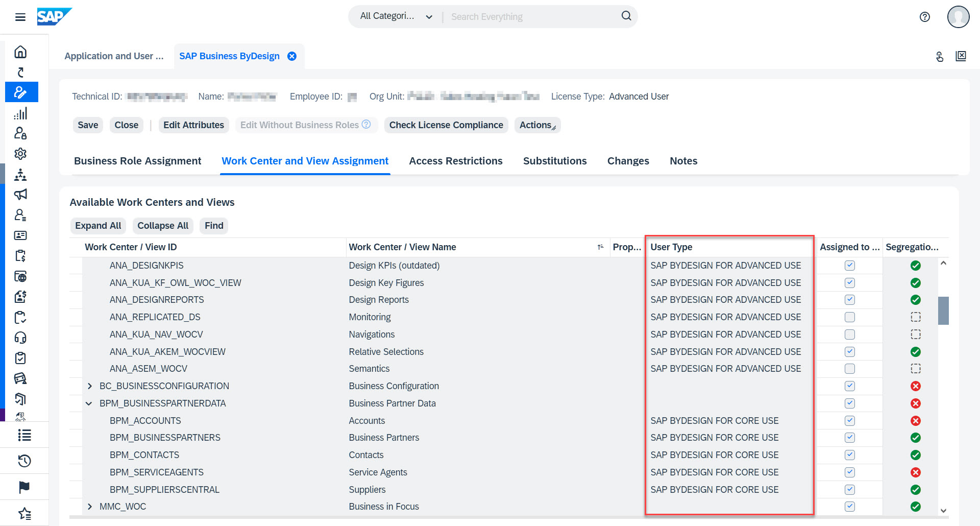
Task: Click the scroll down arrow of the table
Action: coord(943,511)
